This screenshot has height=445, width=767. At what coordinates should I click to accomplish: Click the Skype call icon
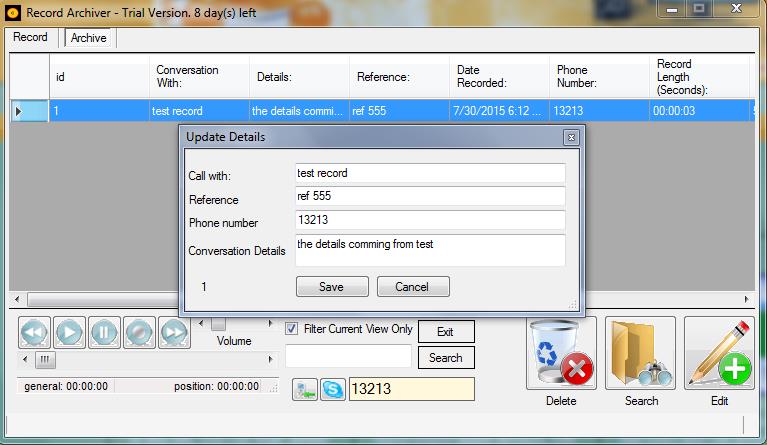[x=333, y=390]
